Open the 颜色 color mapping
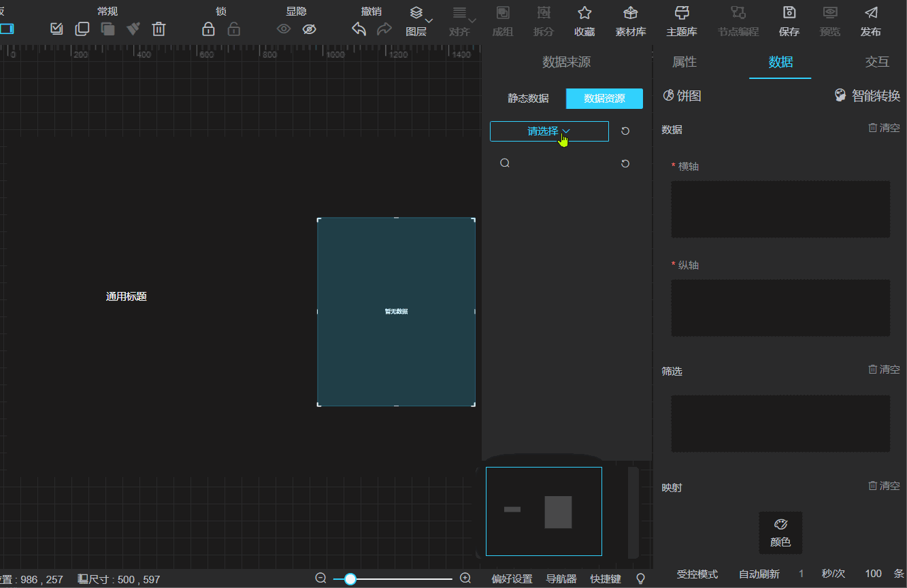 780,532
